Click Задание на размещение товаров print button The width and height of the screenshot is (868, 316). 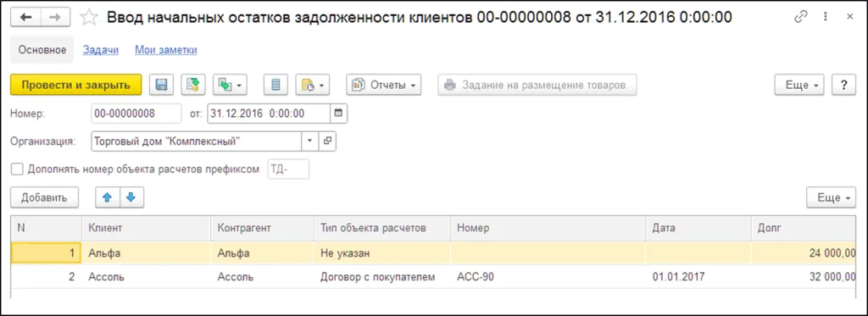tap(537, 86)
